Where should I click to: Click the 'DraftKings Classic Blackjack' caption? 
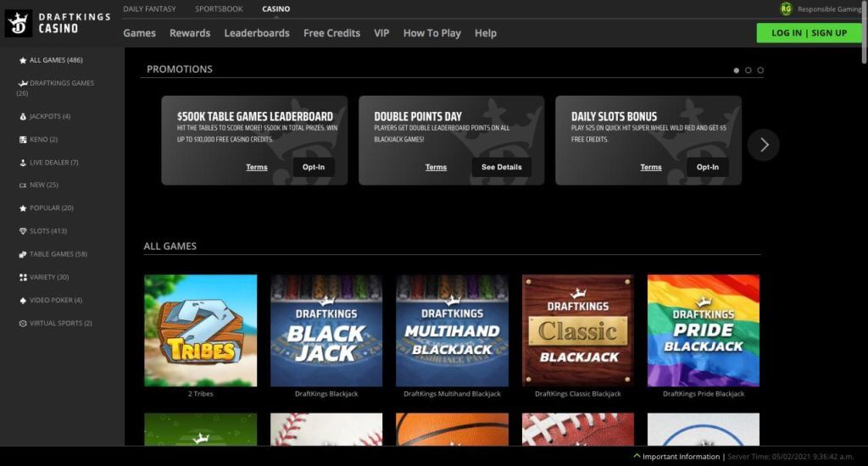[578, 394]
